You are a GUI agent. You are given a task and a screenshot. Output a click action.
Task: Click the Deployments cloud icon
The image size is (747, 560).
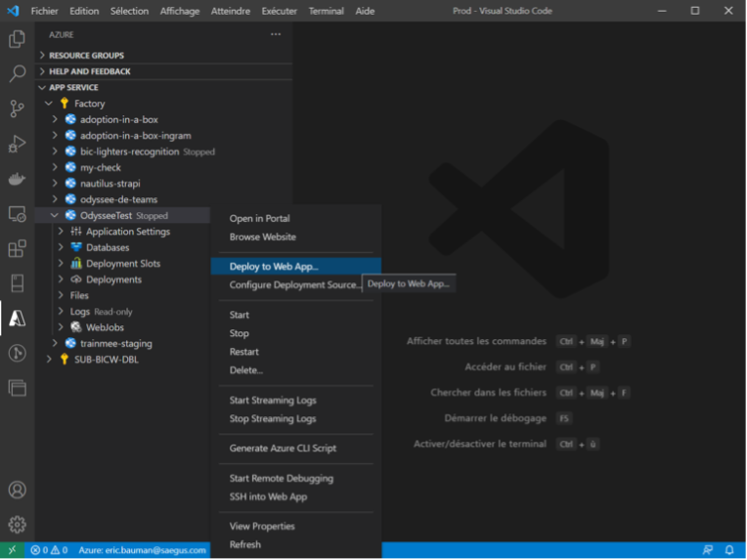[x=75, y=280]
